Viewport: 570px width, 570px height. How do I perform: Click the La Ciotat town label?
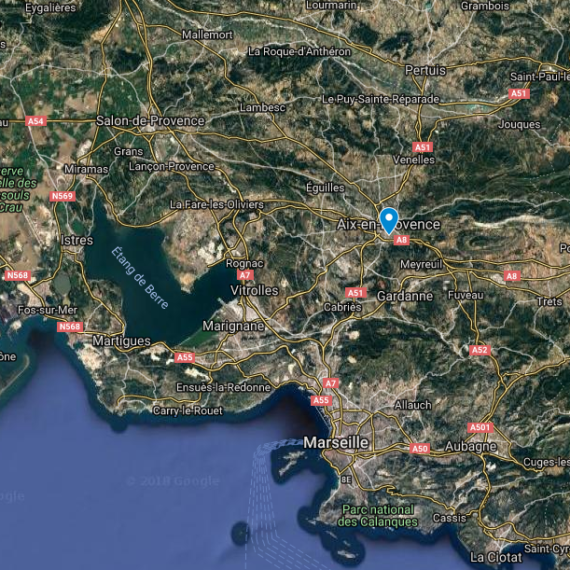click(496, 557)
